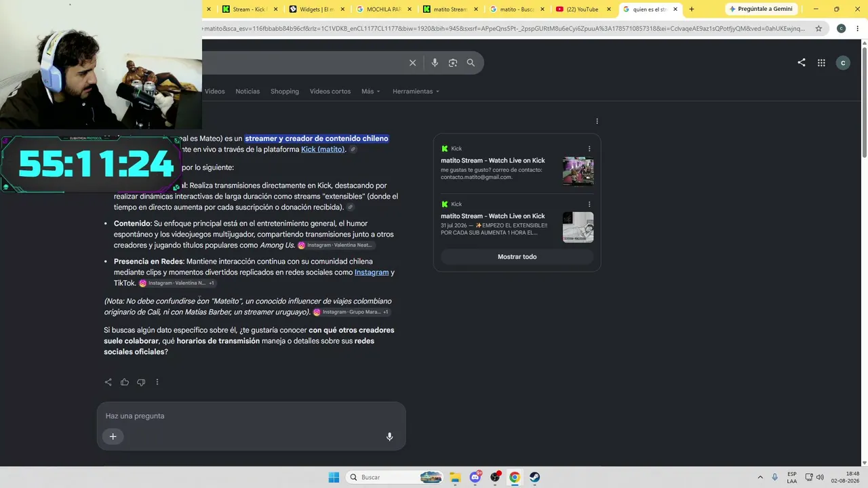Follow the Kick (matito) link

pos(323,149)
